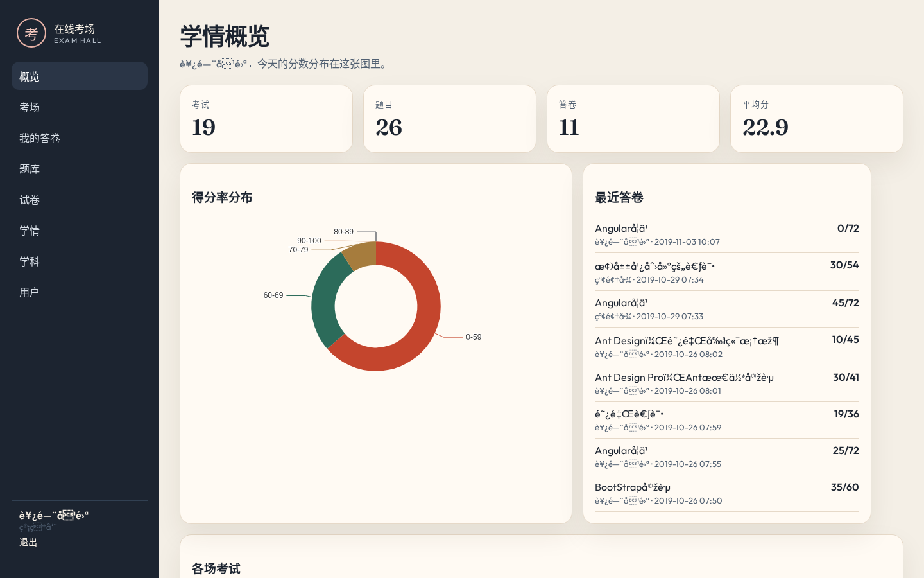Viewport: 924px width, 578px height.
Task: Click the 90-100 chart label
Action: (309, 241)
